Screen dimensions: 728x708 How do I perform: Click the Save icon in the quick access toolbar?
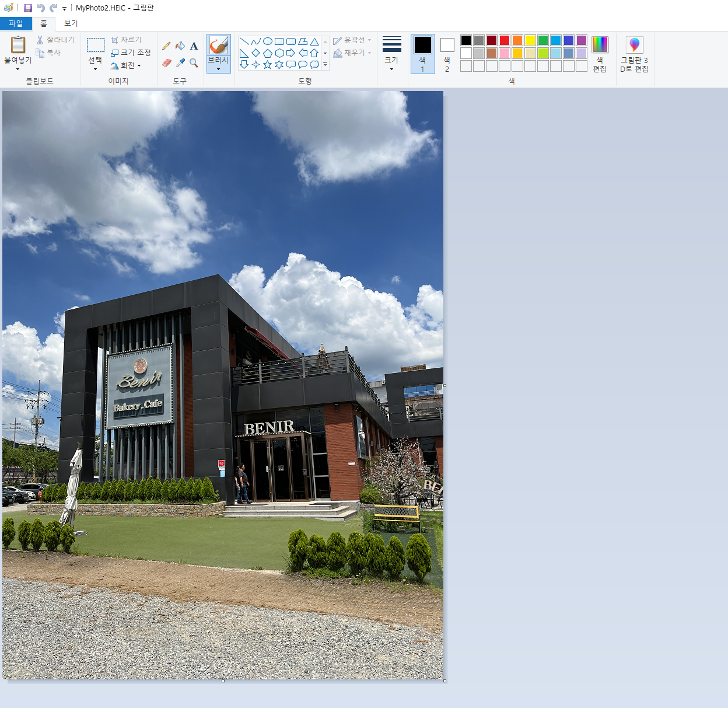(27, 8)
